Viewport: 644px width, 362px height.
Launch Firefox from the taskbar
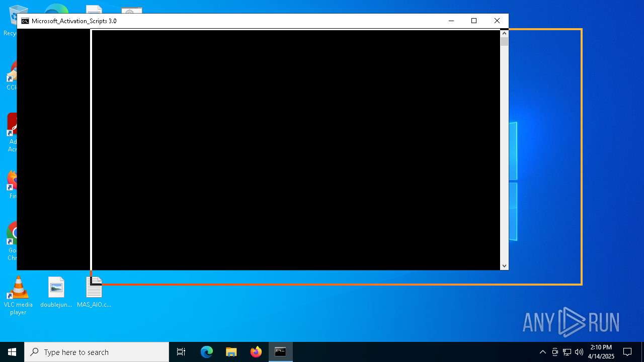256,352
